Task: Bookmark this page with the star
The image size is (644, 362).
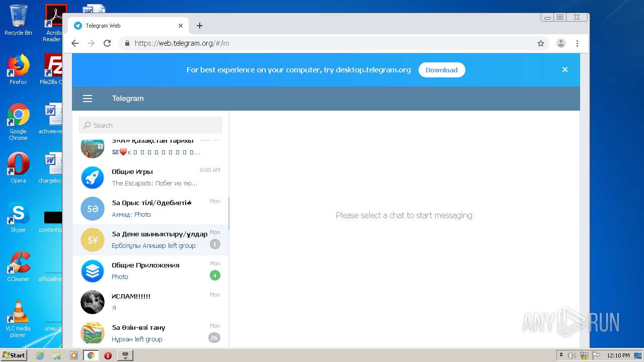Action: click(541, 43)
